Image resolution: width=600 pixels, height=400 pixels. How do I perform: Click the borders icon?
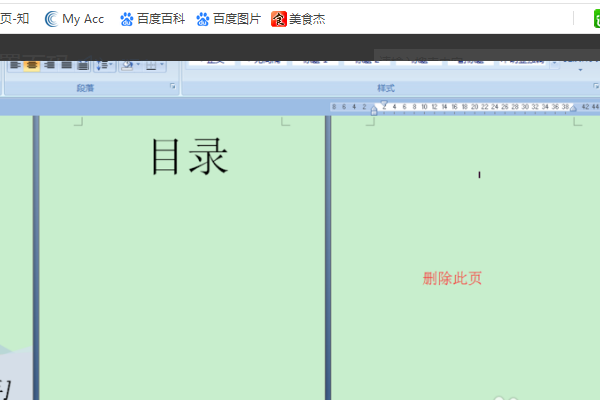151,66
